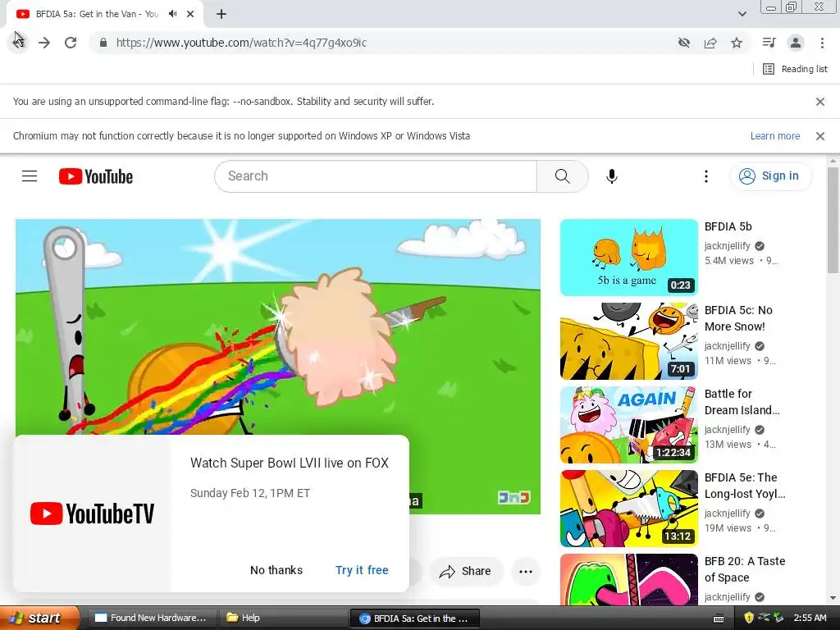Click the padlock site info icon
Viewport: 840px width, 630px height.
103,43
